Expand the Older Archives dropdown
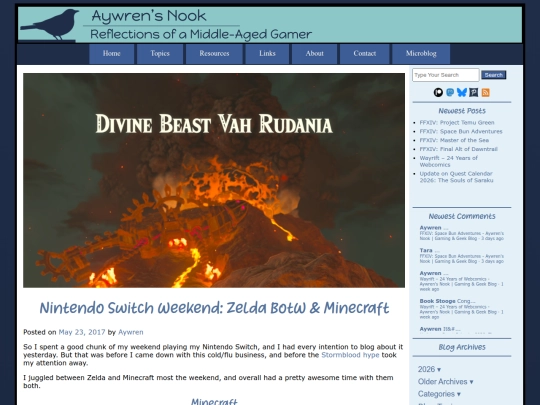540x405 pixels. click(x=446, y=382)
